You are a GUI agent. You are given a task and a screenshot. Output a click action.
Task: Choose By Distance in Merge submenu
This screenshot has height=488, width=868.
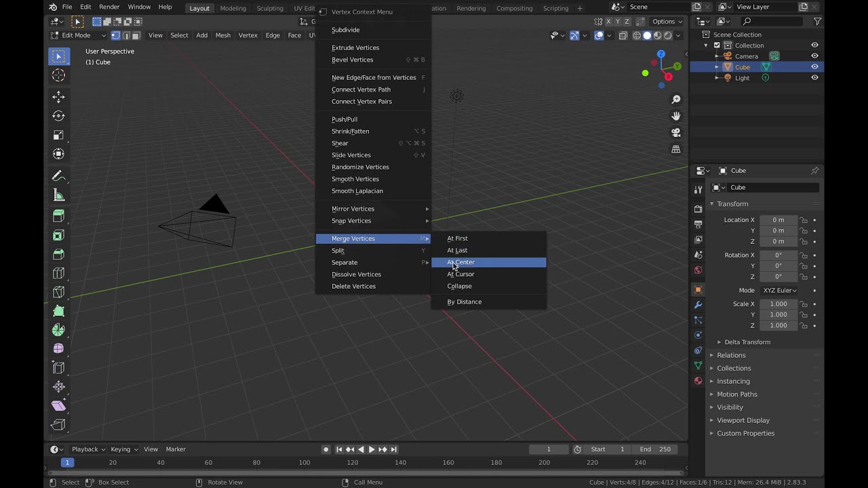click(488, 302)
